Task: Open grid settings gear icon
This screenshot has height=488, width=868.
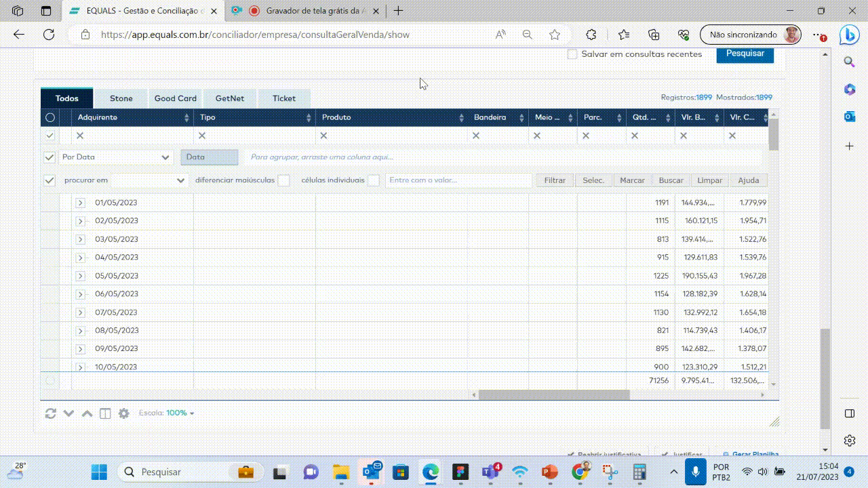Action: 123,413
